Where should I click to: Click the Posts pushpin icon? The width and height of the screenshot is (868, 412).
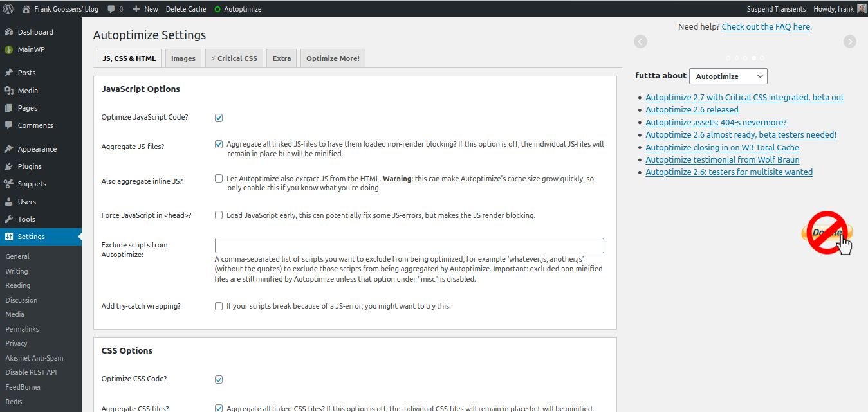[9, 73]
